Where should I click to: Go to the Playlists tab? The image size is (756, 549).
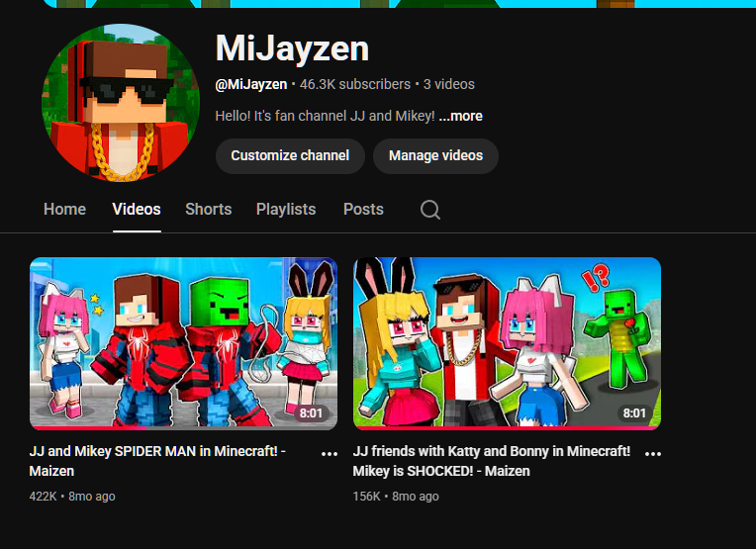pyautogui.click(x=286, y=209)
